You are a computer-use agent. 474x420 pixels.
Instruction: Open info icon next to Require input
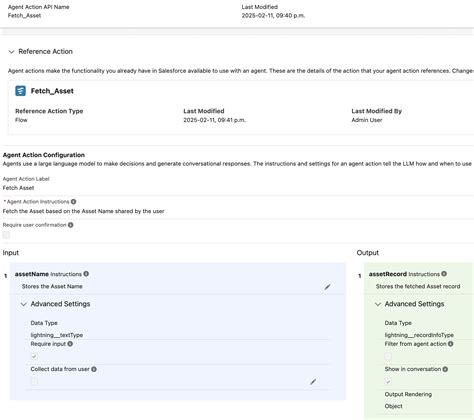coord(70,344)
